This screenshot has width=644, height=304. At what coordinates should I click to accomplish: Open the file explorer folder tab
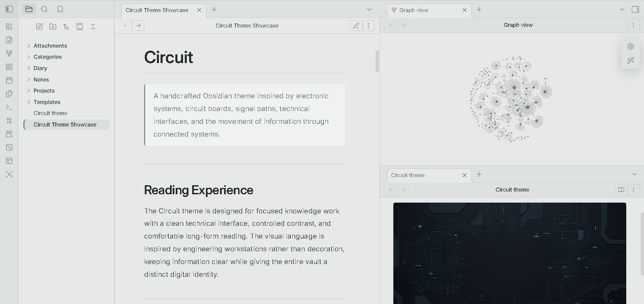point(29,9)
